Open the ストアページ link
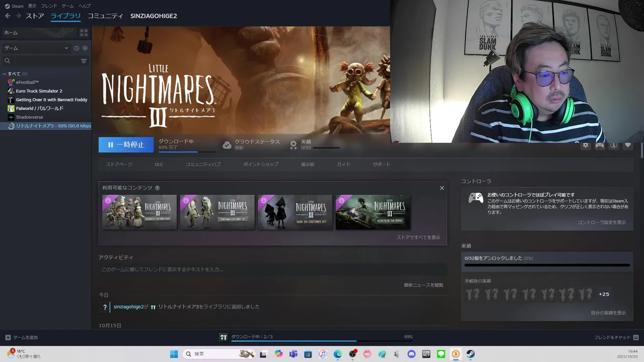 (119, 164)
